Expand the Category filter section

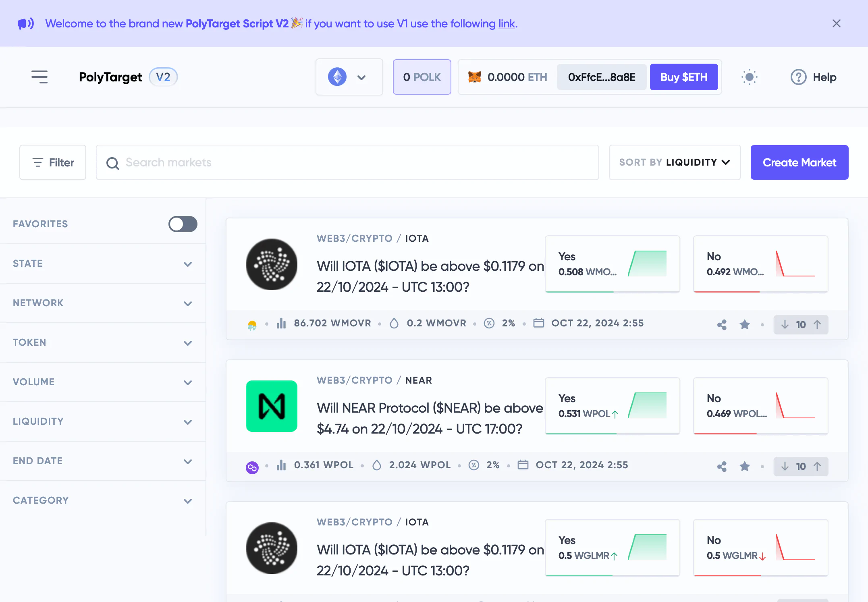pos(103,500)
